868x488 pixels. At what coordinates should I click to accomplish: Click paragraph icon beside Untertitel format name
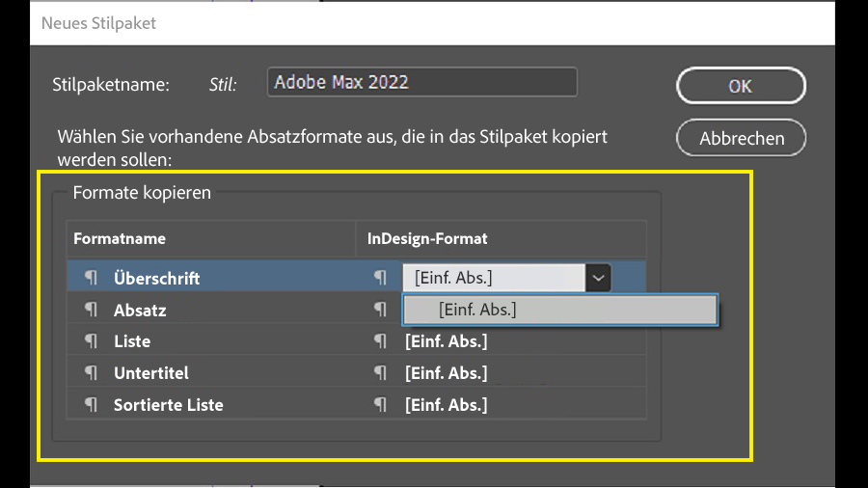coord(91,373)
